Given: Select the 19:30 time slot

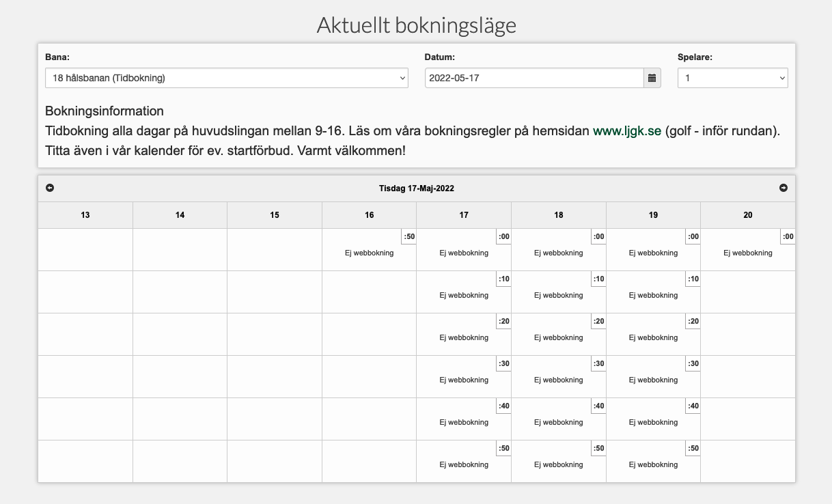Looking at the screenshot, I should click(x=654, y=377).
